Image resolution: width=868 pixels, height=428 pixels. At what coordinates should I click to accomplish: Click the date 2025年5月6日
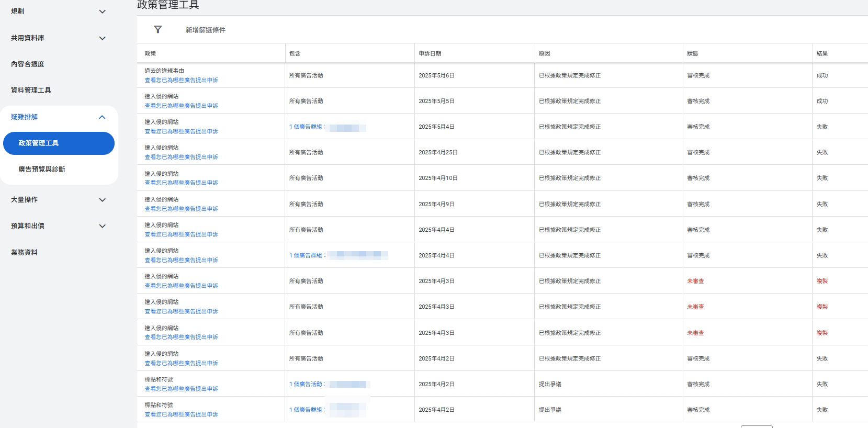coord(436,75)
